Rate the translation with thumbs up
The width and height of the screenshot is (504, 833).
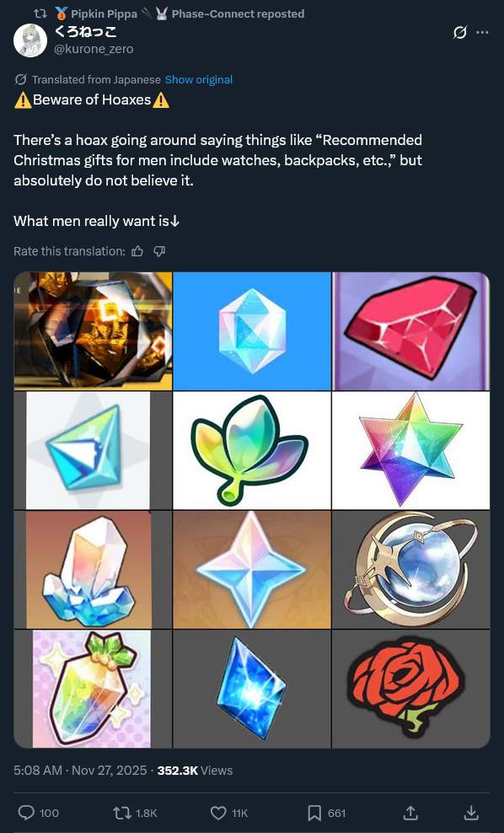click(137, 251)
